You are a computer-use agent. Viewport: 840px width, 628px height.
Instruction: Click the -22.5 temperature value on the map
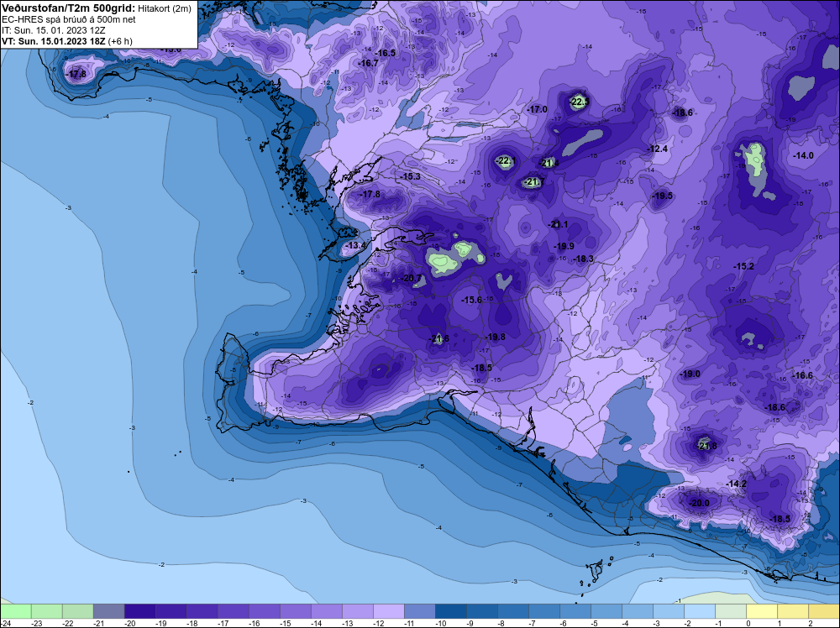pyautogui.click(x=579, y=102)
